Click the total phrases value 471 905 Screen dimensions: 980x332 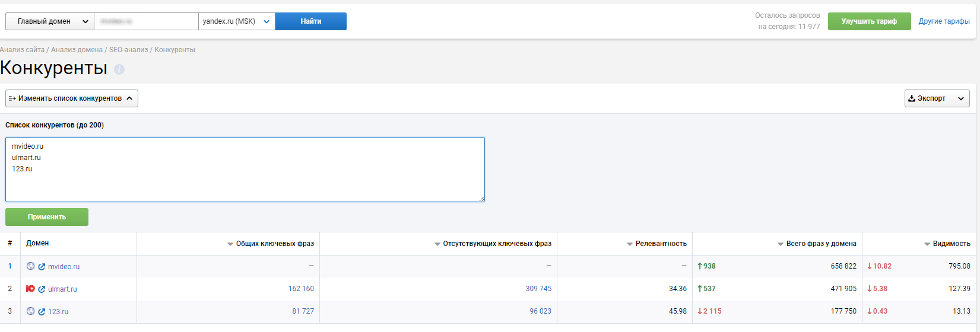tap(843, 289)
